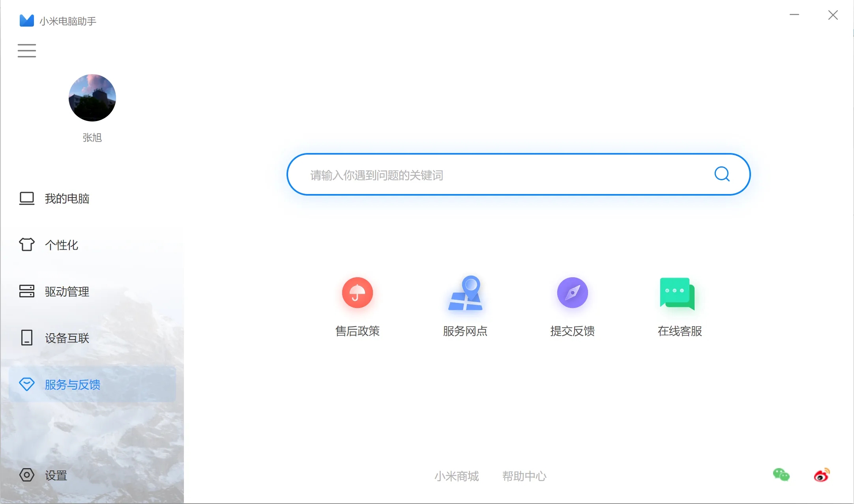The height and width of the screenshot is (504, 854).
Task: Switch to 驱动管理 driver management section
Action: 67,291
